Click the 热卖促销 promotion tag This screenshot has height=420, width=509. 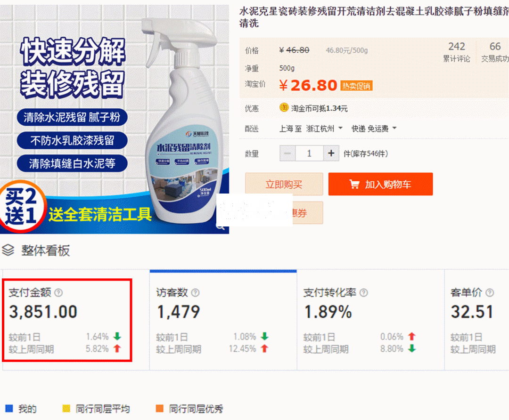tap(356, 86)
